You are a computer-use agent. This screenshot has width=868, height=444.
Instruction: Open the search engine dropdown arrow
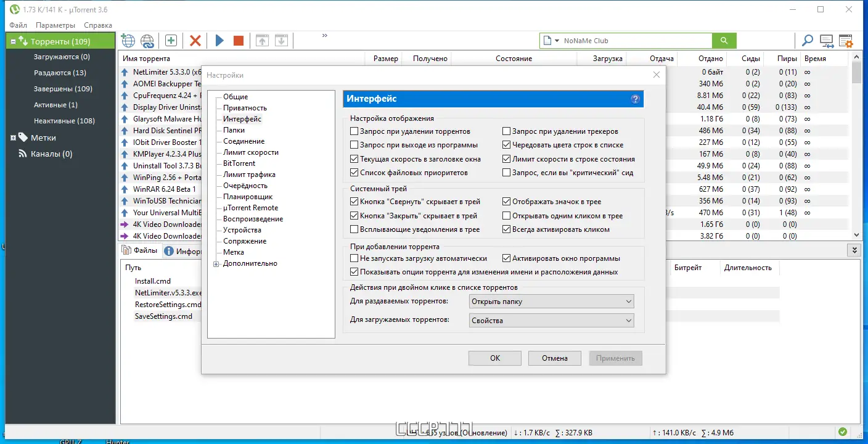point(557,41)
